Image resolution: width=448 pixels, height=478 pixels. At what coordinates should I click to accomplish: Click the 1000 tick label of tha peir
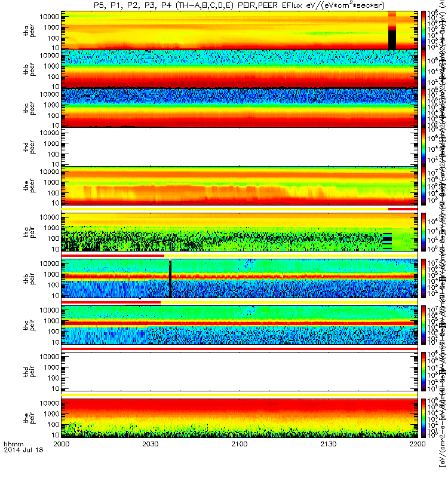(x=51, y=228)
